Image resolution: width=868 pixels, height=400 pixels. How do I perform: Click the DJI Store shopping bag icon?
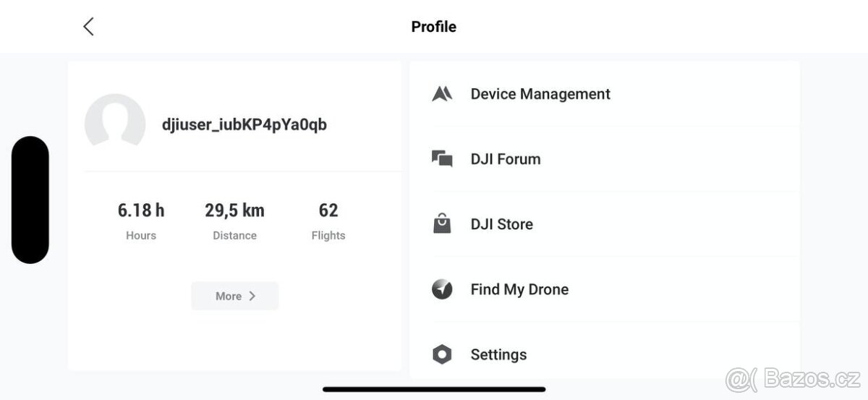[442, 224]
